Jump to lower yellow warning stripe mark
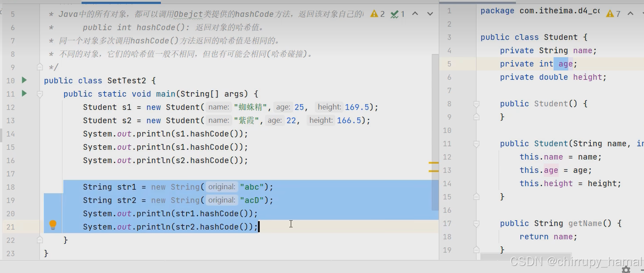The height and width of the screenshot is (273, 644). point(433,170)
